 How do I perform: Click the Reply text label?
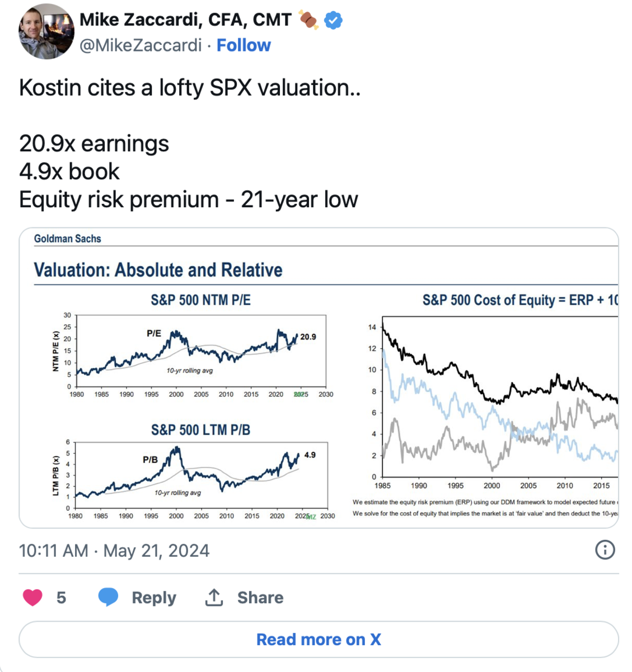[154, 598]
